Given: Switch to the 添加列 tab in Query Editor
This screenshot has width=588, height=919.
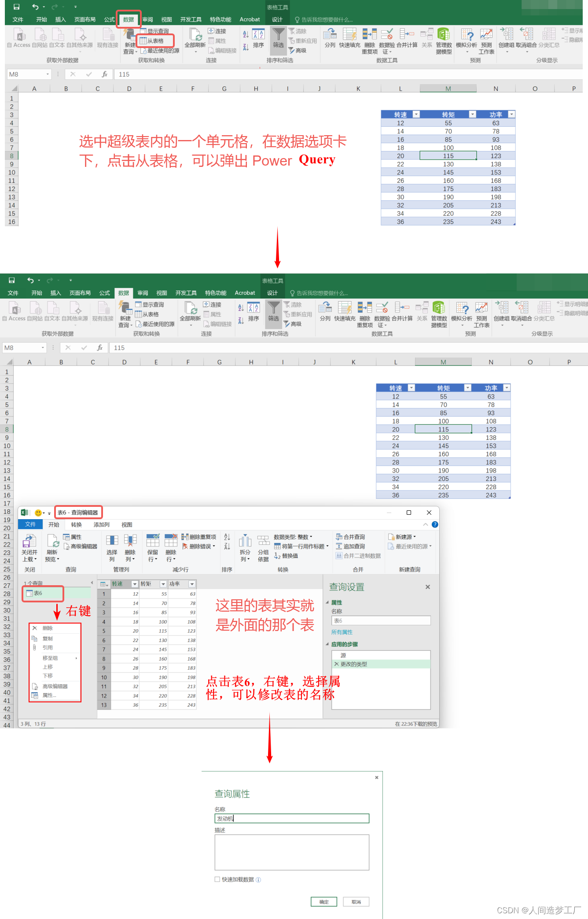Looking at the screenshot, I should click(101, 525).
